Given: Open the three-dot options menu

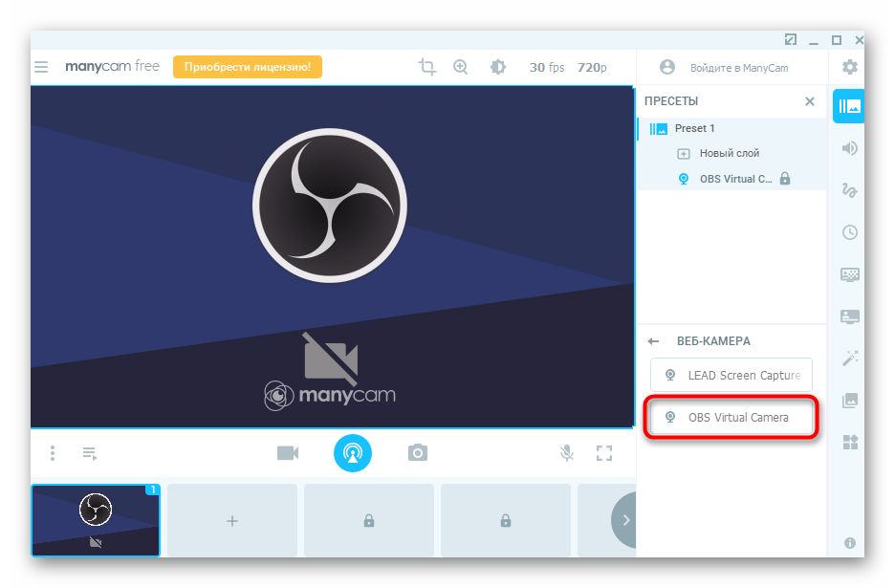Looking at the screenshot, I should [53, 453].
